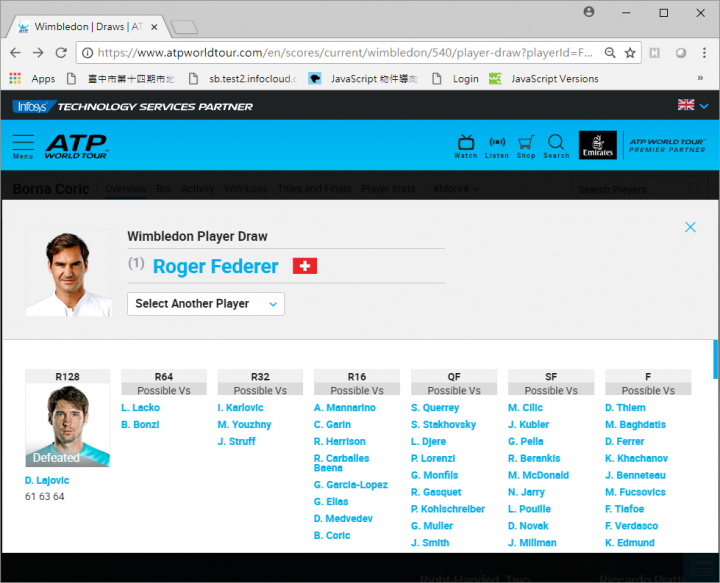Click the blue draw panel scrollbar

click(715, 359)
